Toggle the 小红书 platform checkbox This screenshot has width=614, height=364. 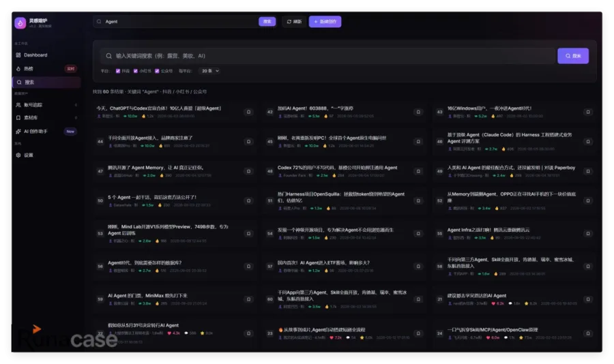136,71
